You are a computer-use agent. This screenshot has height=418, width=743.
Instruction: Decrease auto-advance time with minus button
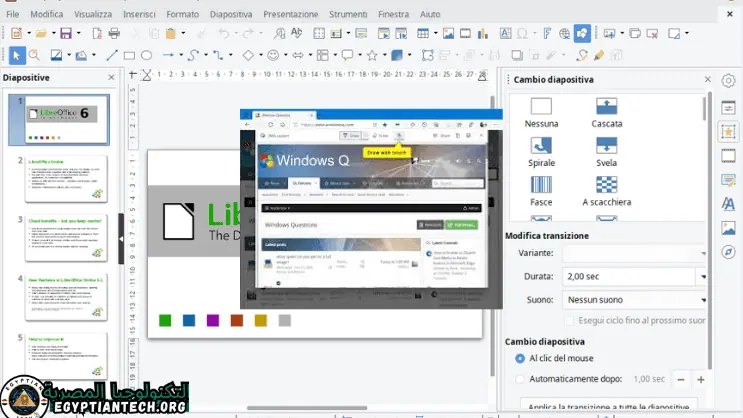point(681,379)
